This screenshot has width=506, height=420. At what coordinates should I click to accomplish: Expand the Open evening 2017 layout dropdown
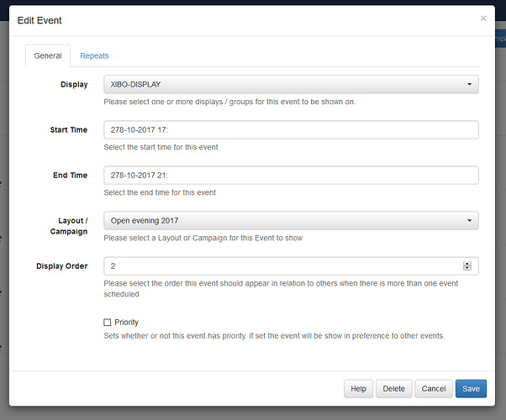pos(291,221)
